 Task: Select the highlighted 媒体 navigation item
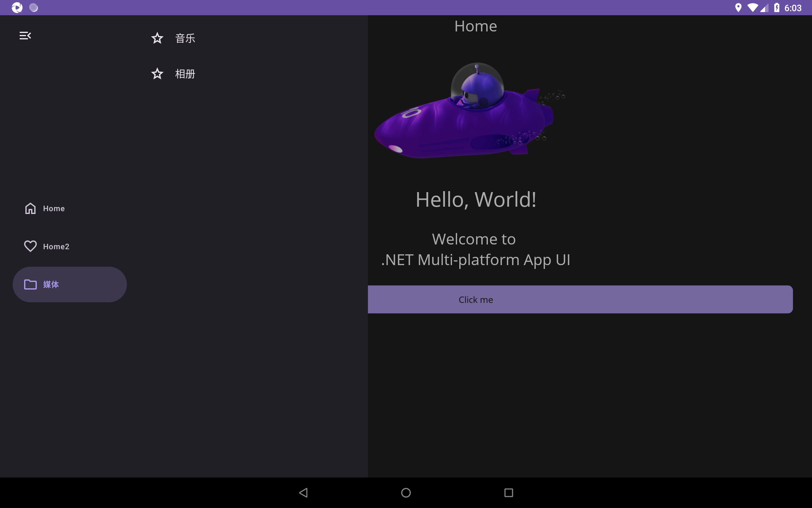69,284
